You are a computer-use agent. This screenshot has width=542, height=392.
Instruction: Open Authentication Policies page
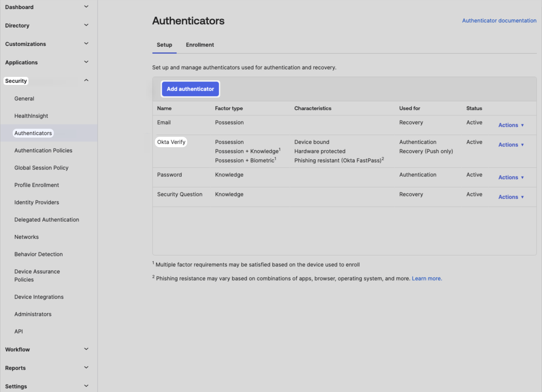coord(43,150)
